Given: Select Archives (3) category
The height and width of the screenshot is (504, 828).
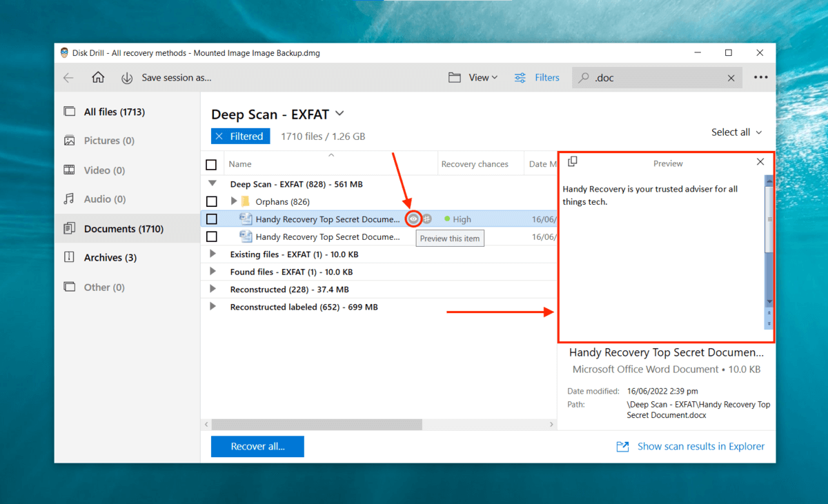Looking at the screenshot, I should click(127, 258).
